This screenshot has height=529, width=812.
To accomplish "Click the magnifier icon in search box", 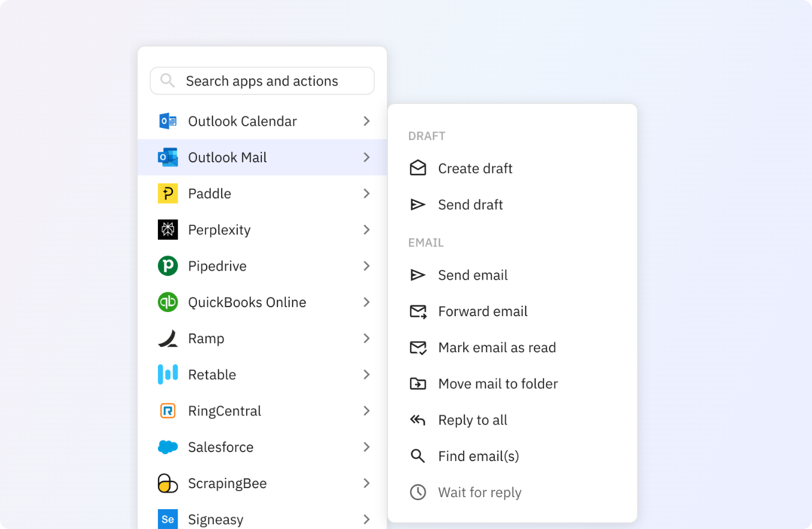I will 168,81.
